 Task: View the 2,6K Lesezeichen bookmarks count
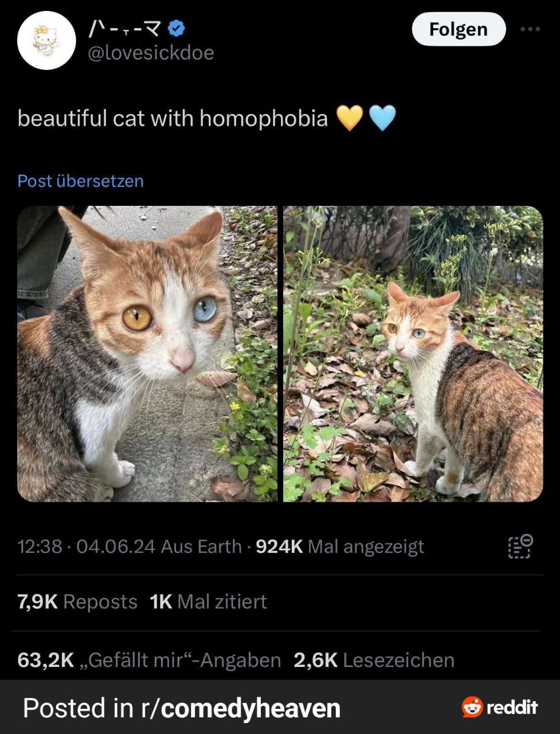pyautogui.click(x=374, y=660)
